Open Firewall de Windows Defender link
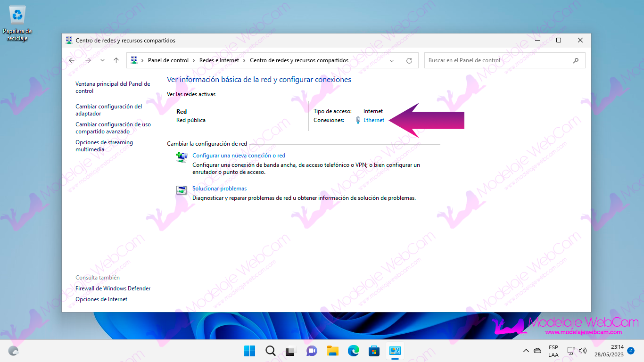This screenshot has width=644, height=362. 113,288
